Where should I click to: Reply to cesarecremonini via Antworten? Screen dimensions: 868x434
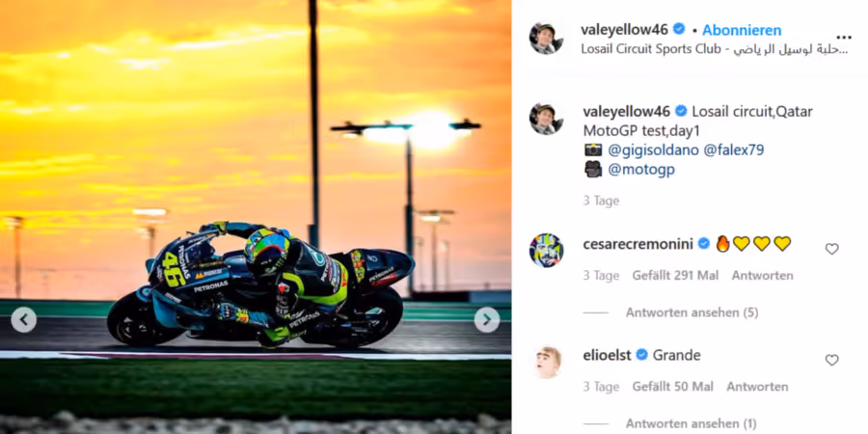762,276
